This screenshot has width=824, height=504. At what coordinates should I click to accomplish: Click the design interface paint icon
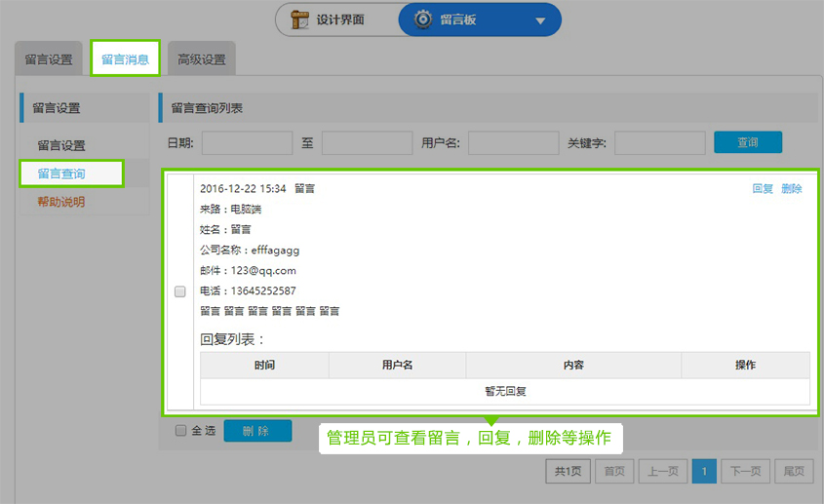coord(299,19)
